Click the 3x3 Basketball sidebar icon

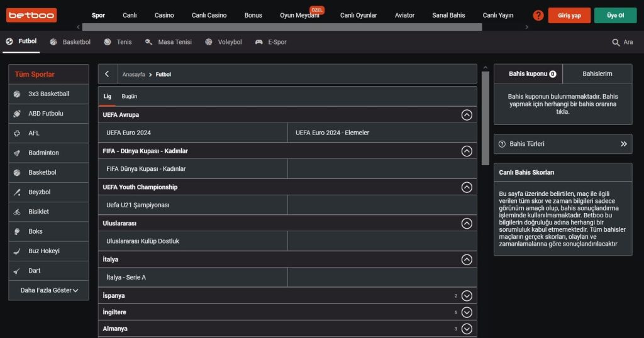[x=17, y=94]
